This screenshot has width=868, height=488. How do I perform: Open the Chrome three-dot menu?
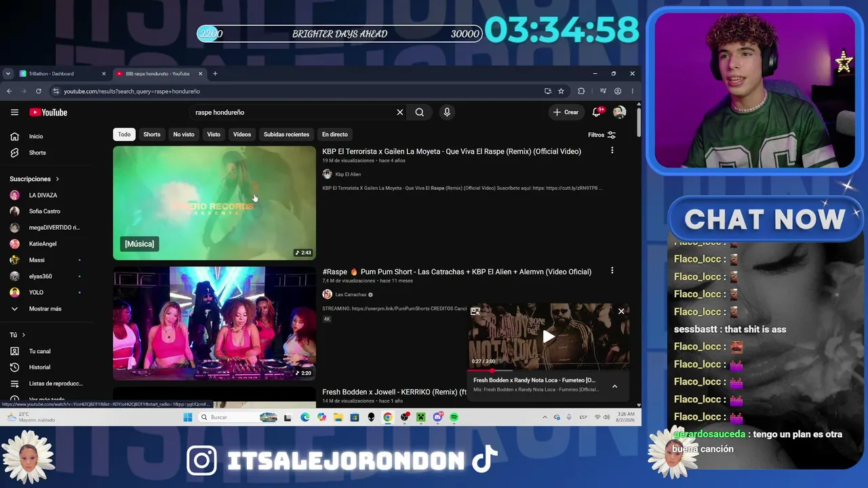[632, 91]
